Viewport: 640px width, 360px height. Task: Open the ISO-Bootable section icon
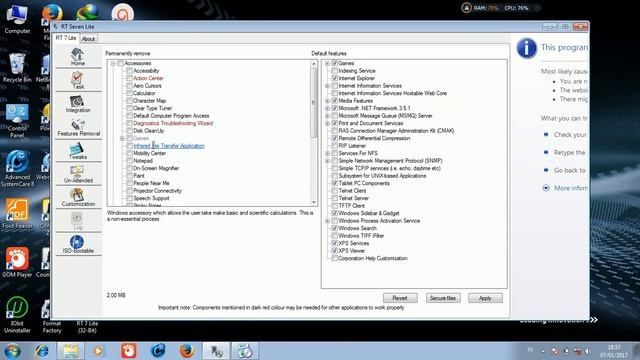(78, 244)
